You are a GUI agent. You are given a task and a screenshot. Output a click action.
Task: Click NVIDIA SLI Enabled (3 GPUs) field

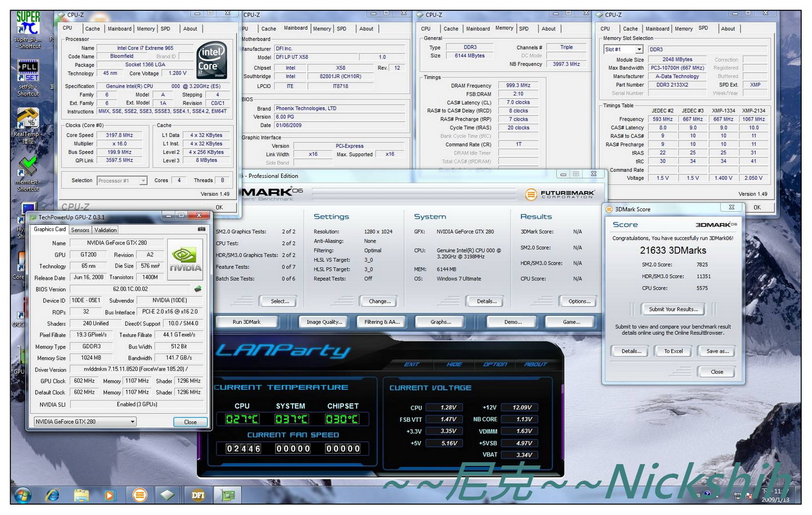(x=137, y=405)
